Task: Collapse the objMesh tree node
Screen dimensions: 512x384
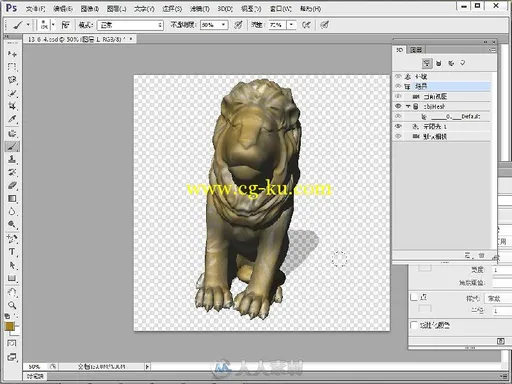Action: pyautogui.click(x=408, y=106)
